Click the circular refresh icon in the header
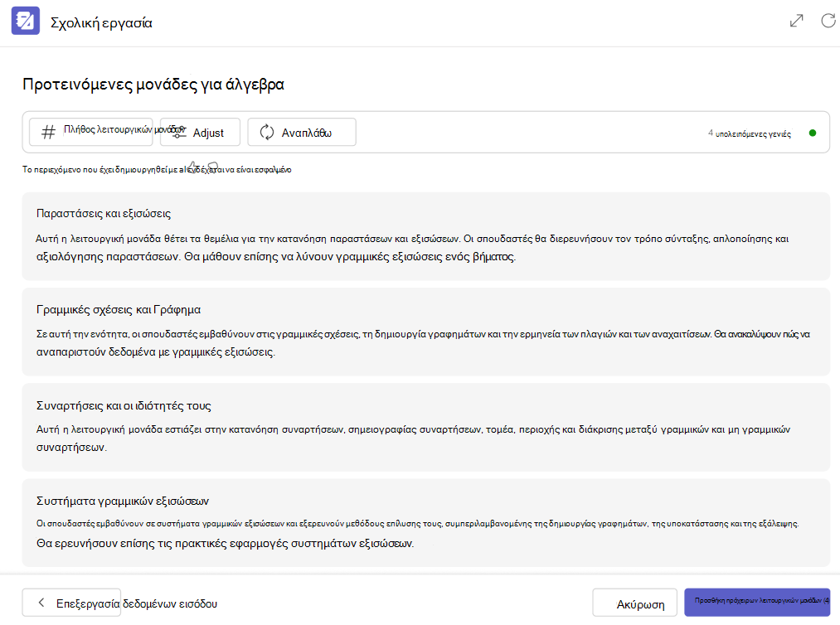Screen dimensions: 840x625 (828, 21)
